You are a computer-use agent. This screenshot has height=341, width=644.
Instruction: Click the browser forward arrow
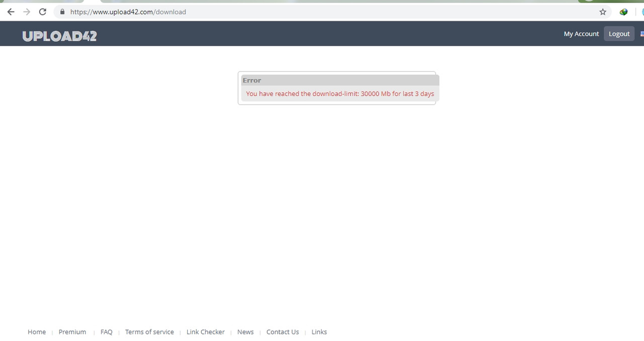[27, 12]
